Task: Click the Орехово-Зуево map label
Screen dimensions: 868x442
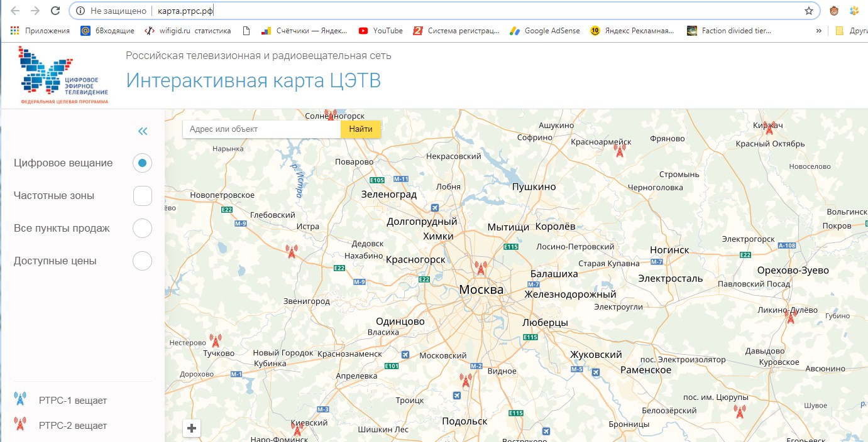Action: pyautogui.click(x=793, y=271)
